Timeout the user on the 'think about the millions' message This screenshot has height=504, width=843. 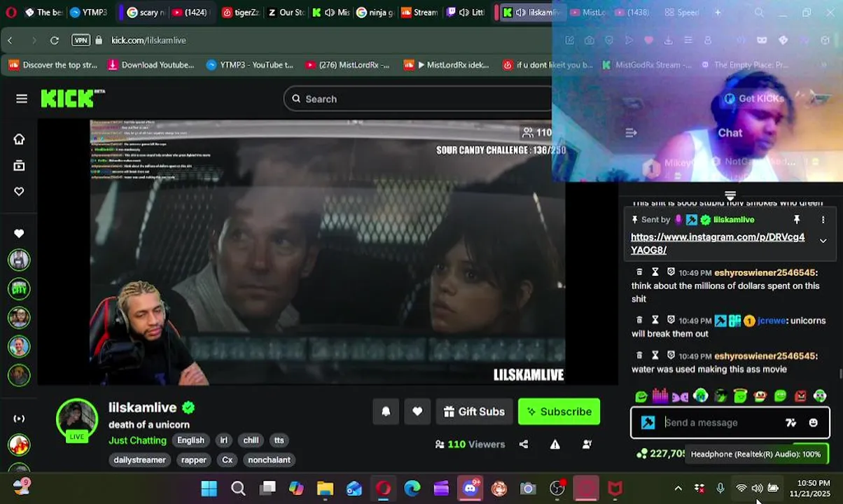click(655, 272)
